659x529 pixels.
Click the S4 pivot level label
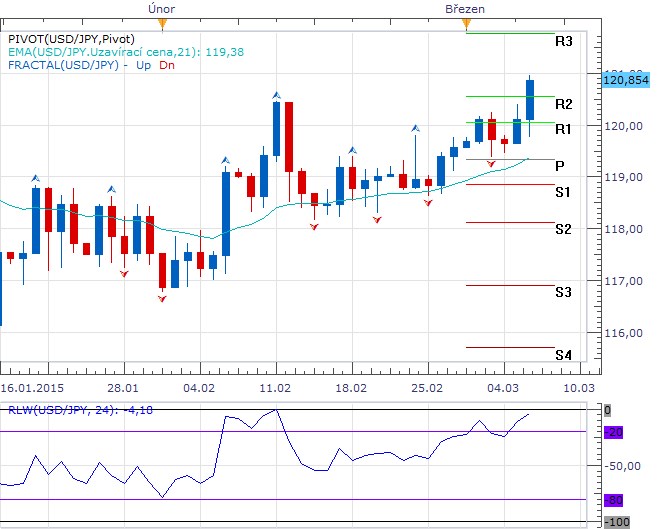click(x=563, y=355)
